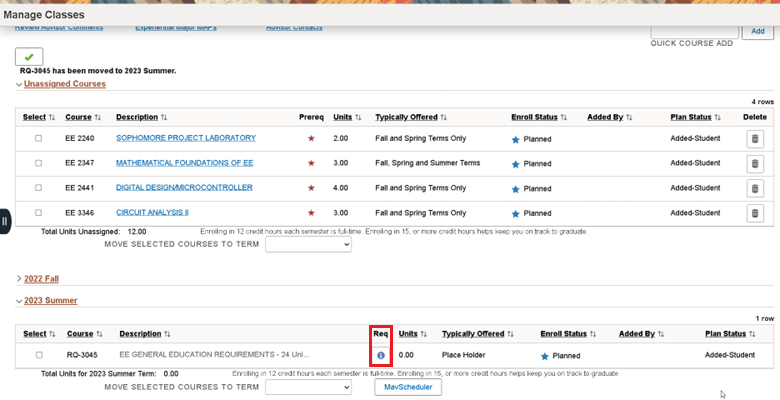Image resolution: width=780 pixels, height=400 pixels.
Task: Open requirement info icon for RQ-3045
Action: click(x=380, y=355)
